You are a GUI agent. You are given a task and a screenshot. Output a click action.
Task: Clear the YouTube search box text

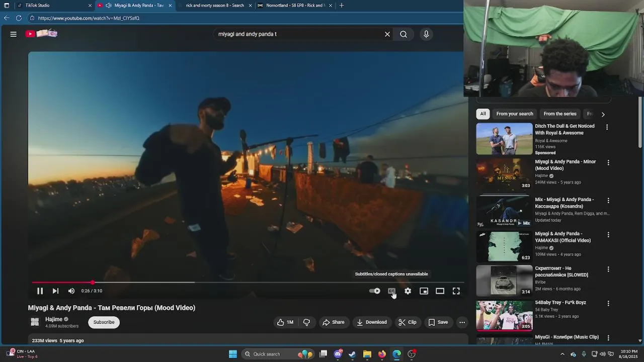pyautogui.click(x=387, y=34)
